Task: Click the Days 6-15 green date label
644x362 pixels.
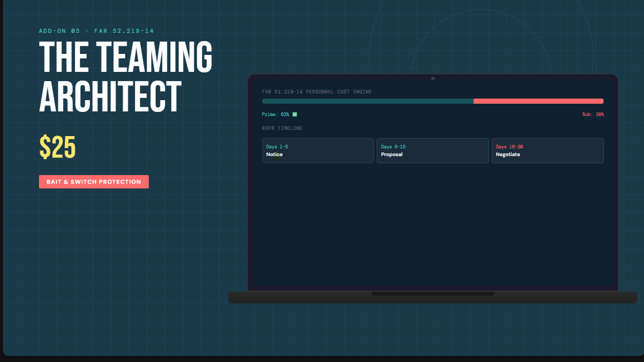Action: pyautogui.click(x=393, y=146)
